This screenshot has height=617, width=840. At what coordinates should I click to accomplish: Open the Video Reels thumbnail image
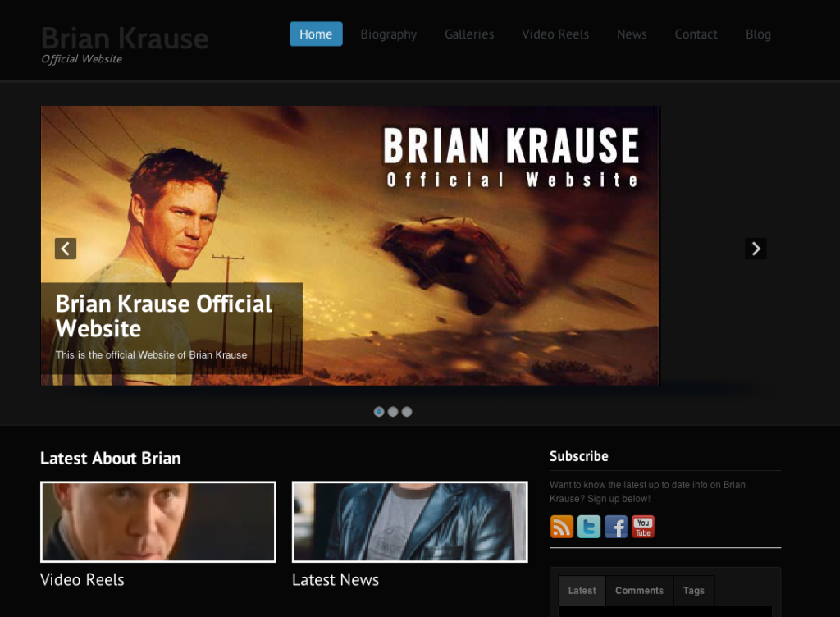[158, 522]
